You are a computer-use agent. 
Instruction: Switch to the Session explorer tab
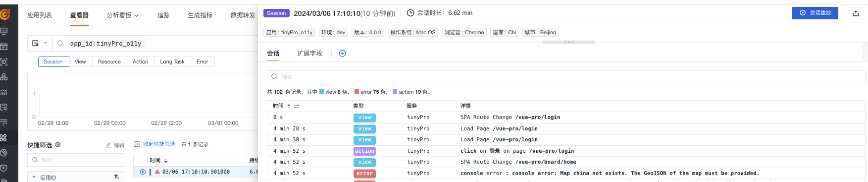53,62
